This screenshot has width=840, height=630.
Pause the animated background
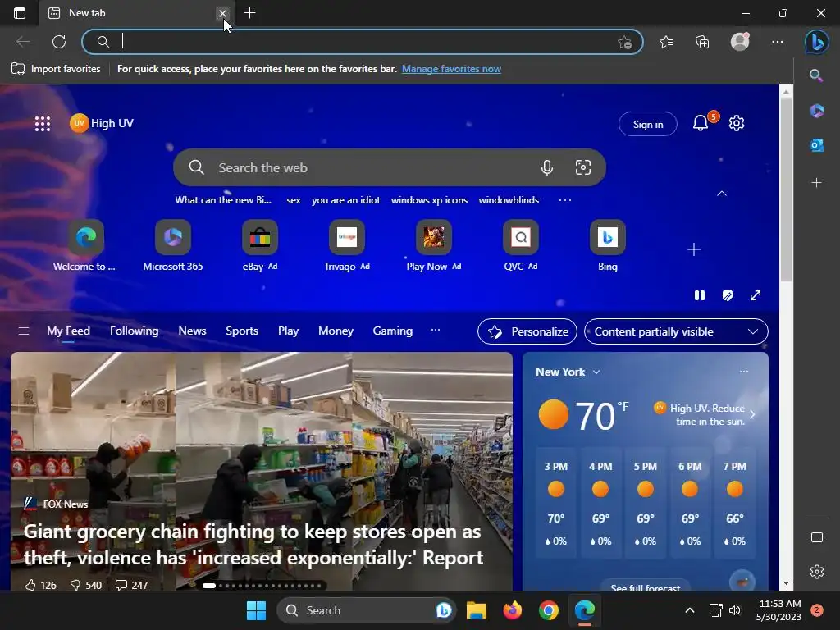[x=700, y=295]
